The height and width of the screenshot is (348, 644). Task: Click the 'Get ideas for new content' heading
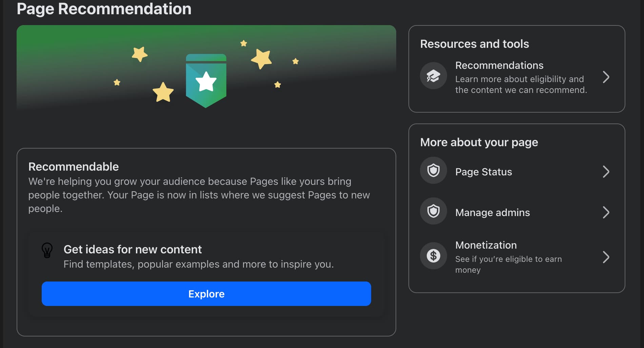tap(133, 250)
